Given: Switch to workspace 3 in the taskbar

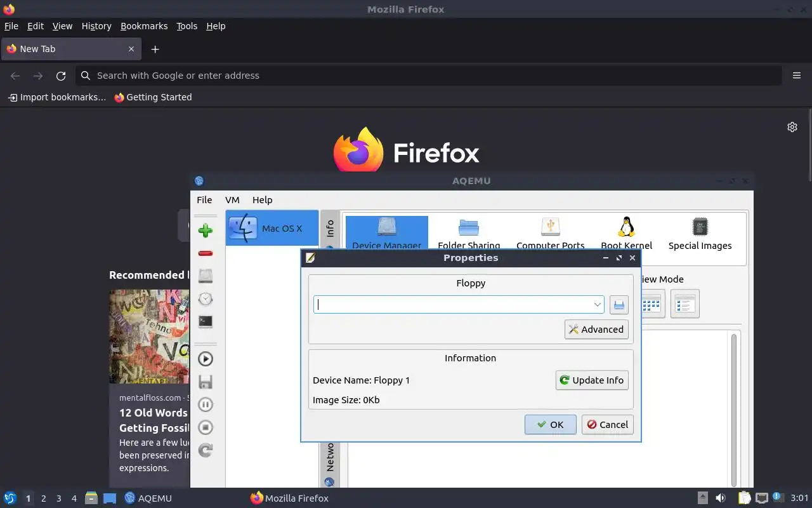Looking at the screenshot, I should point(59,498).
